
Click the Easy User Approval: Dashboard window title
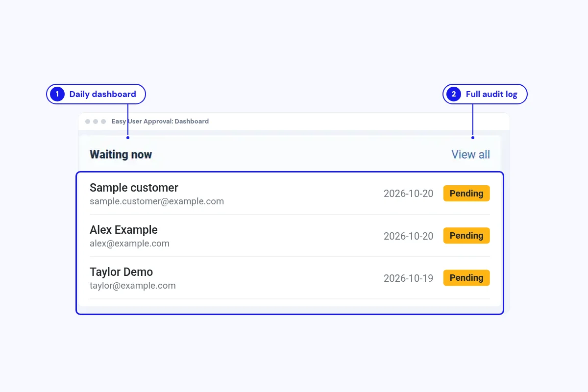click(160, 122)
